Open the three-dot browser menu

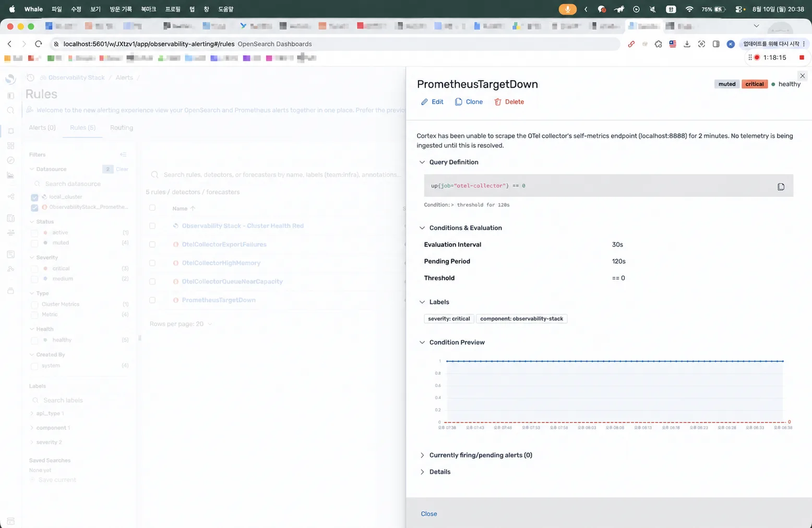click(x=804, y=44)
